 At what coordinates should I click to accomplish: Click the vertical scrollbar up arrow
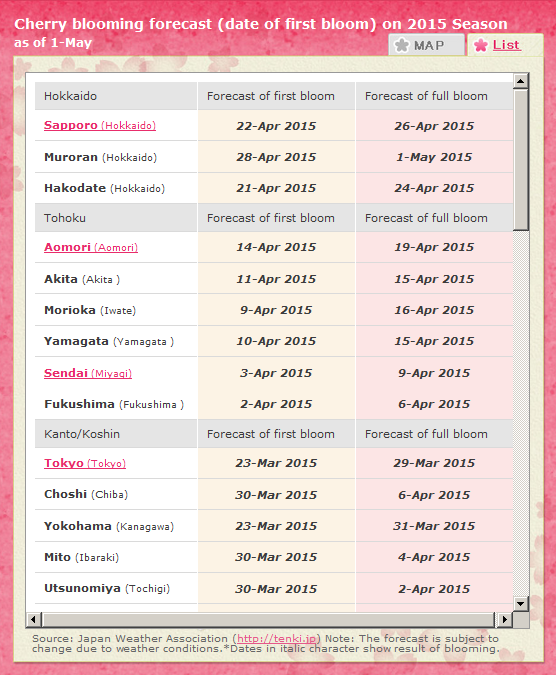(521, 81)
